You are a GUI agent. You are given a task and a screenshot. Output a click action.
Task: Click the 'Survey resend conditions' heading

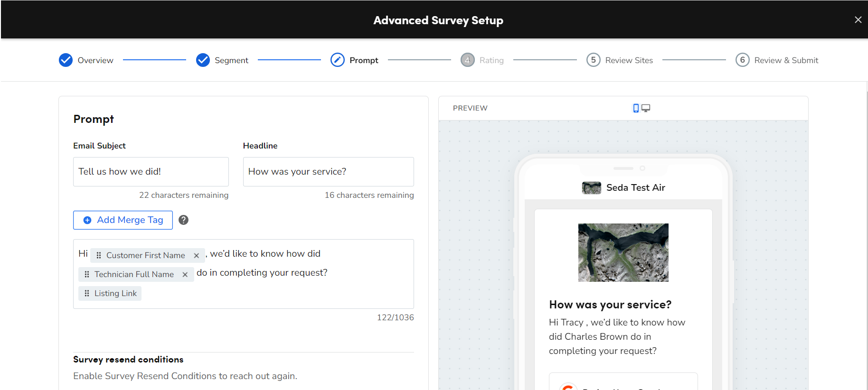coord(128,360)
